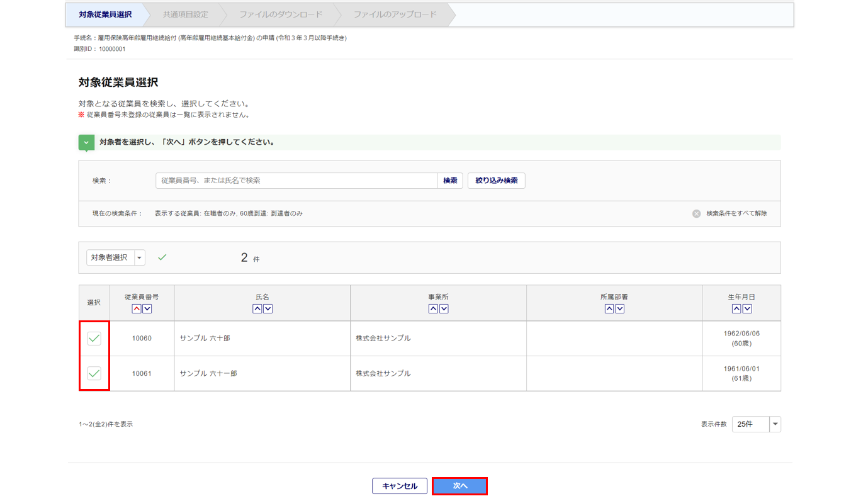Sort 事業所 column ascending arrow
This screenshot has height=501, width=868.
433,308
